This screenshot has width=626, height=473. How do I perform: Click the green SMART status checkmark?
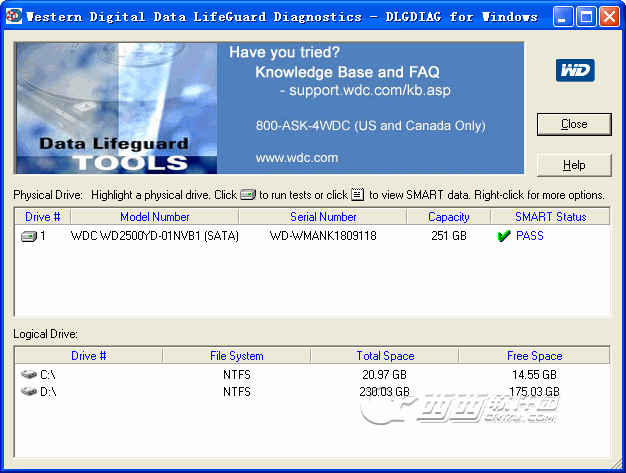[x=504, y=236]
